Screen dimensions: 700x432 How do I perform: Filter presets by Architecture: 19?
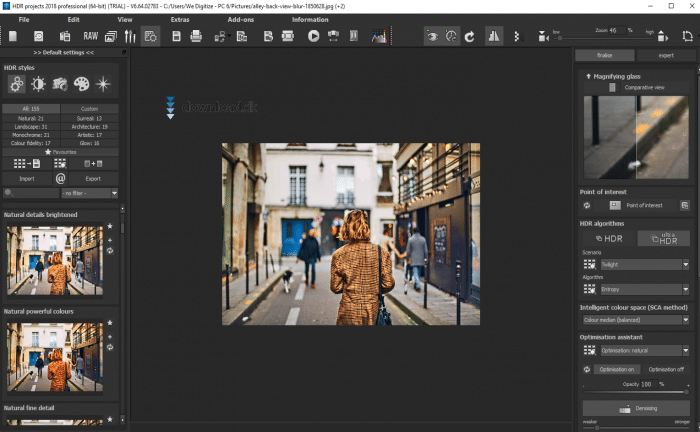[x=89, y=127]
